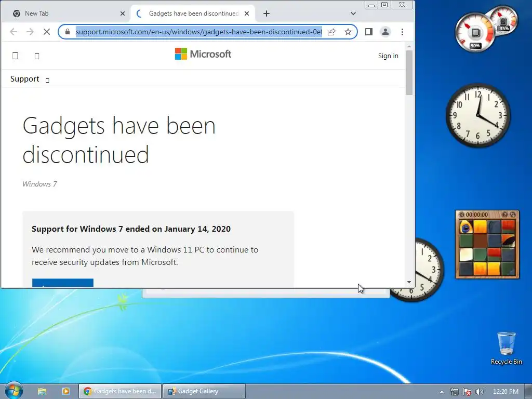Screen dimensions: 532x399
Task: Open the Recycle Bin
Action: tap(506, 349)
